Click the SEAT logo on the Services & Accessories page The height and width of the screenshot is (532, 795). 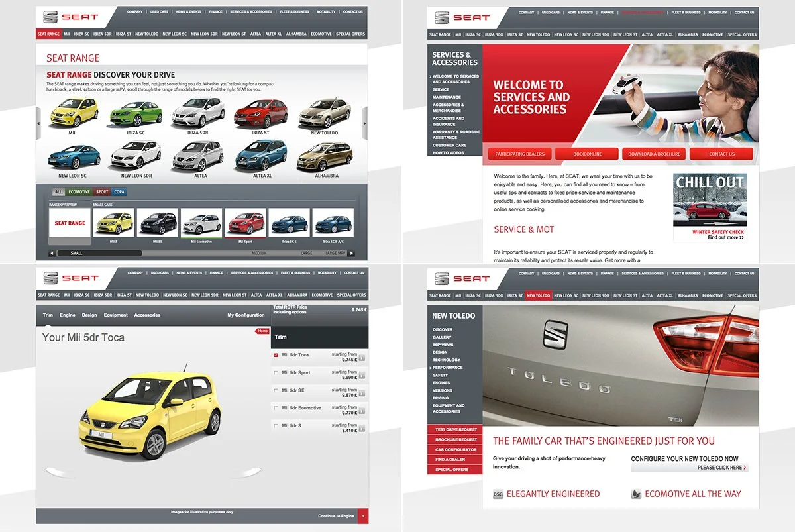pos(462,17)
